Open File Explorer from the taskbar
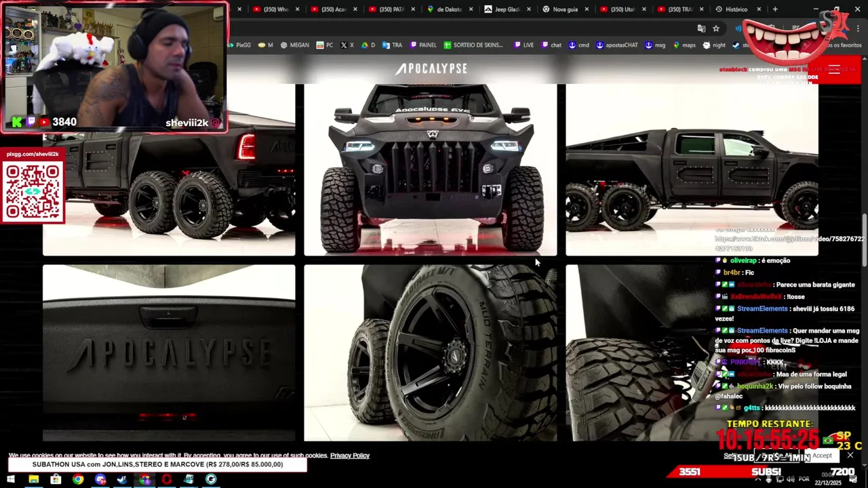 tap(33, 479)
